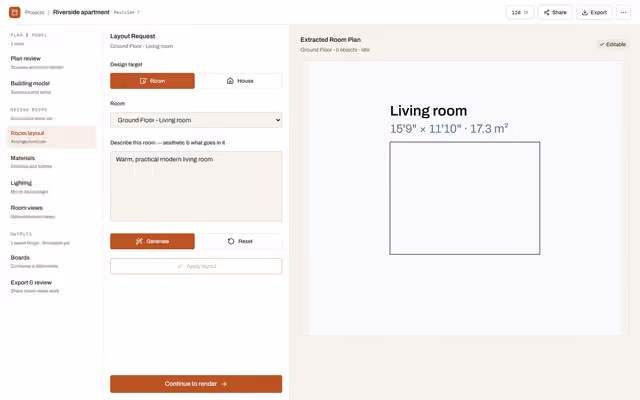The width and height of the screenshot is (640, 400).
Task: Click the living room rectangle outline in the plan
Action: coord(464,198)
